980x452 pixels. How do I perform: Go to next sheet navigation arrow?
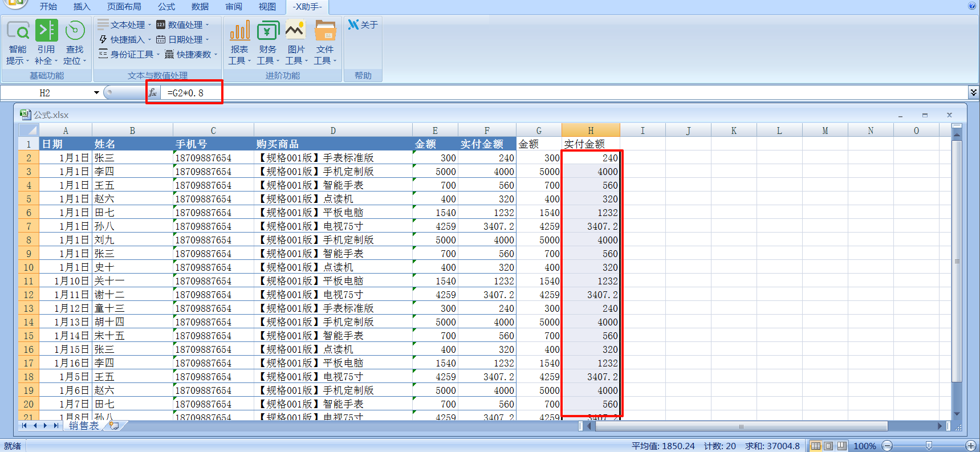point(45,426)
